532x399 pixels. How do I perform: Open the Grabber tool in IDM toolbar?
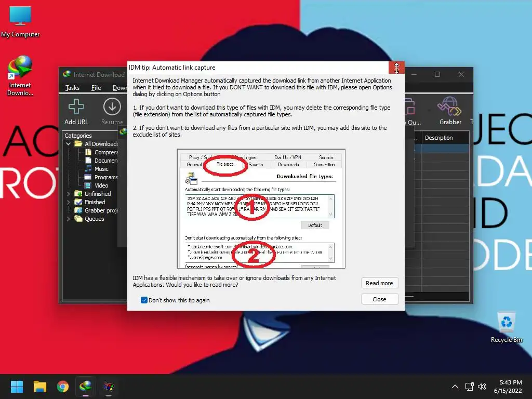tap(450, 111)
